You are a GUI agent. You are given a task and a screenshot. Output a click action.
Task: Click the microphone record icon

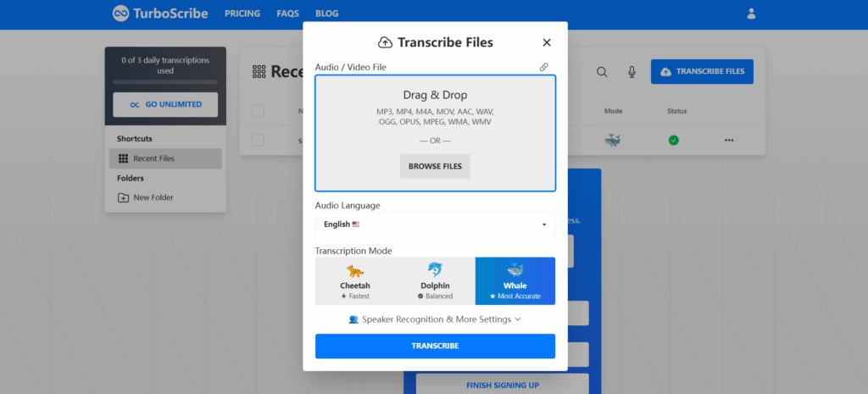pyautogui.click(x=632, y=72)
